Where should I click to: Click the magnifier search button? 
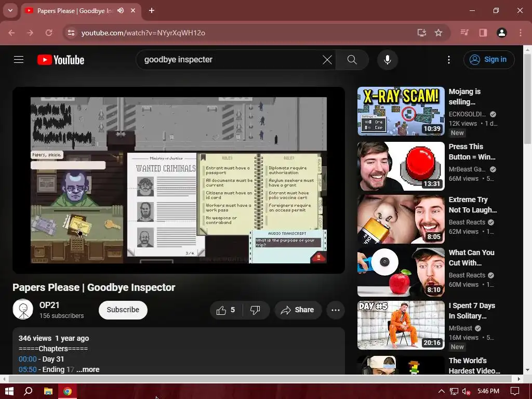[352, 60]
